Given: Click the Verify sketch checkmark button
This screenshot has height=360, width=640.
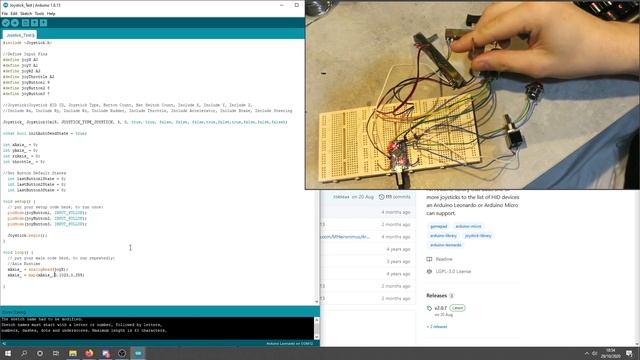Looking at the screenshot, I should pyautogui.click(x=6, y=23).
